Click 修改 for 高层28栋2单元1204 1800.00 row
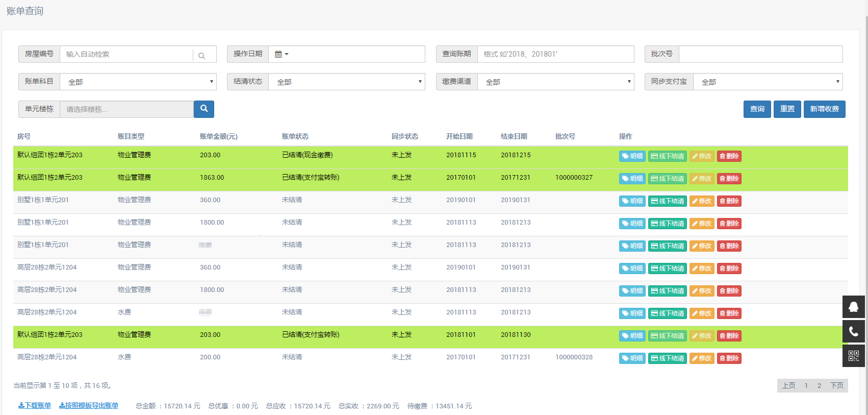Screen dimensions: 868x415 702,291
